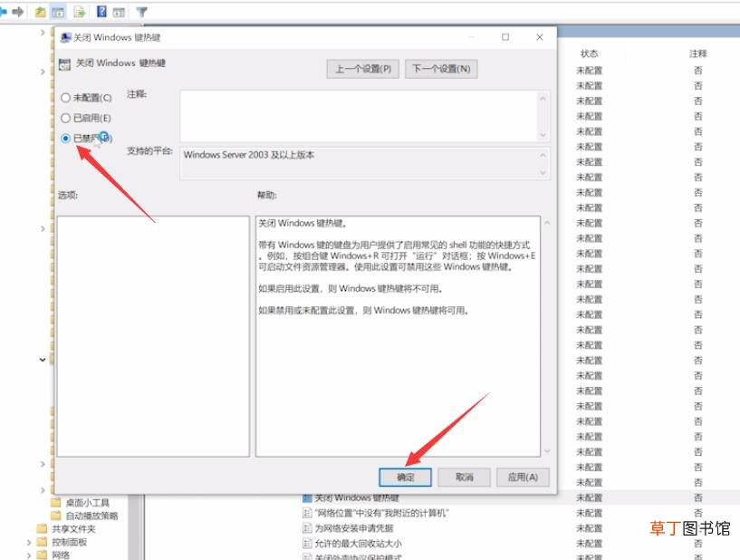The image size is (740, 560).
Task: Select the 已禁用 radio button
Action: click(65, 139)
